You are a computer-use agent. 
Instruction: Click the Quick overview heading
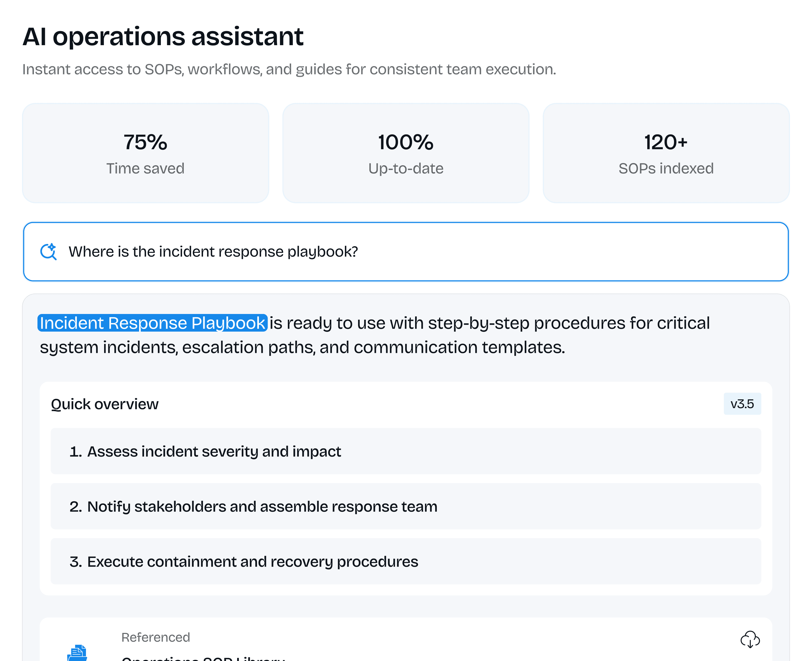(x=105, y=404)
